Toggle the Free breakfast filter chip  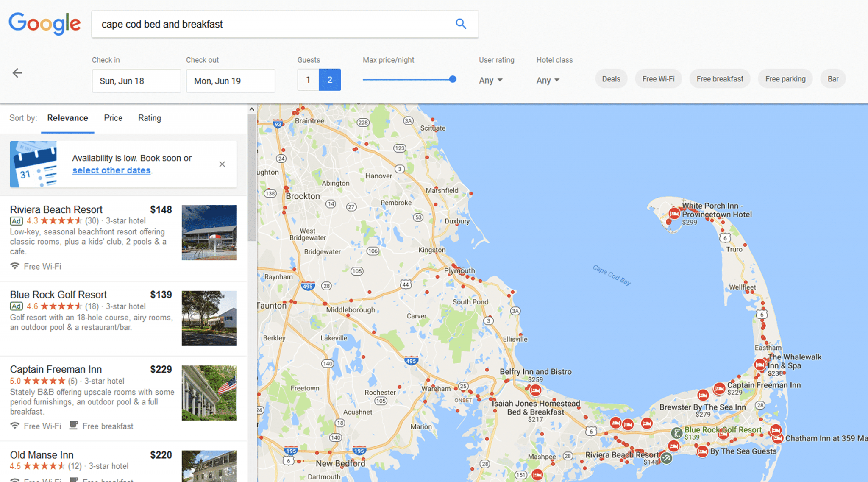pos(720,79)
